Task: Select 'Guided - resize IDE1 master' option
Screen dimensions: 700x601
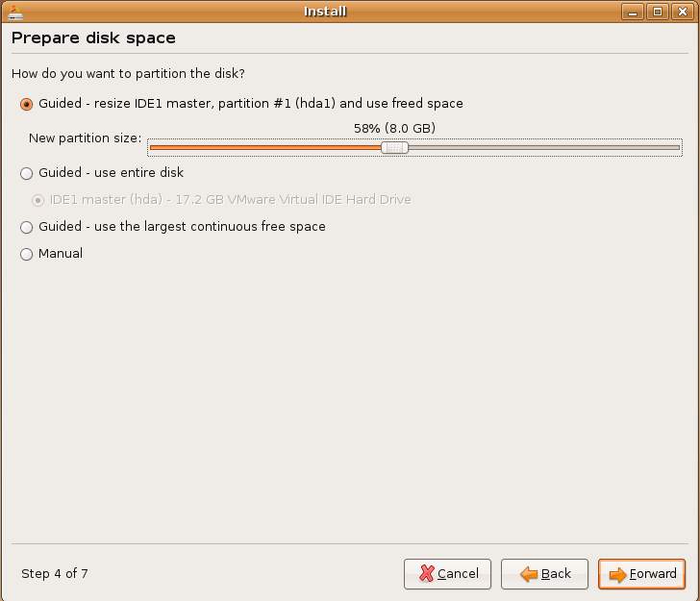Action: click(27, 104)
